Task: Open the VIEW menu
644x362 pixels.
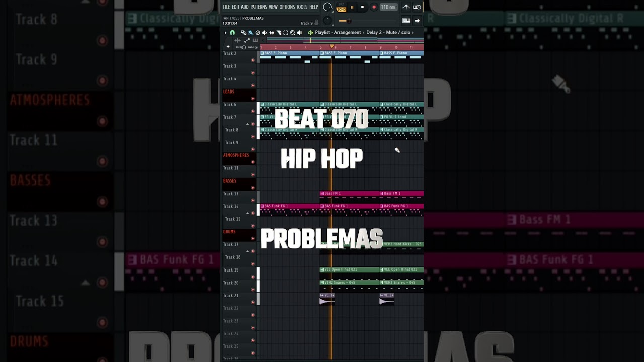Action: [273, 7]
